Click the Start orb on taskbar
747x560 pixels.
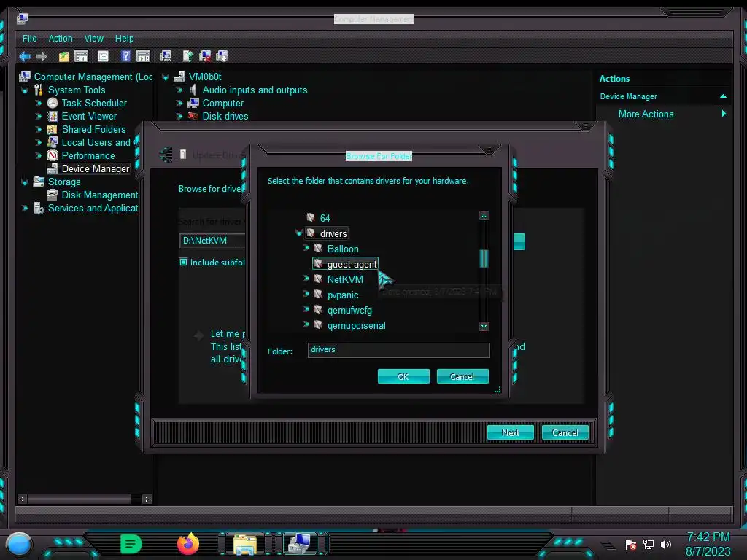click(19, 544)
